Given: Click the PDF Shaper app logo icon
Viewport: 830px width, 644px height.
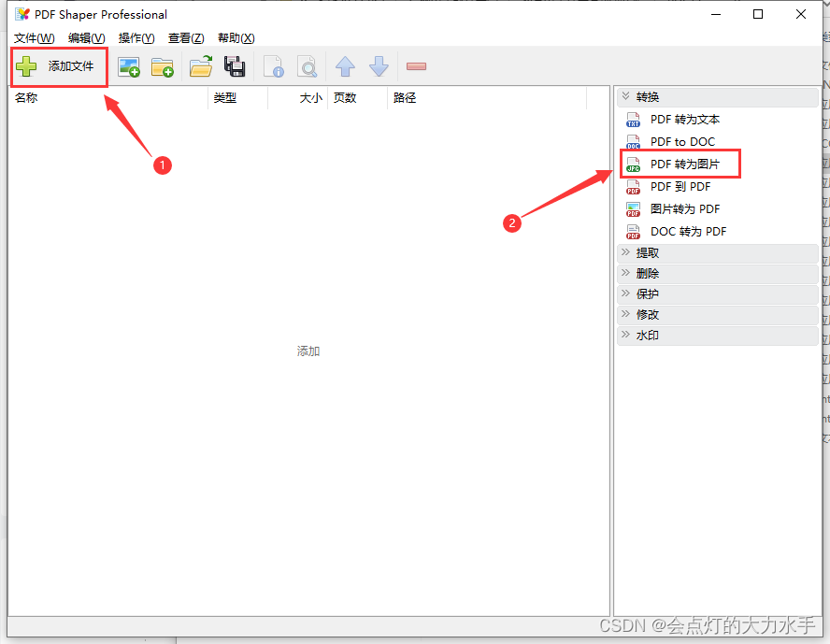Looking at the screenshot, I should click(22, 14).
